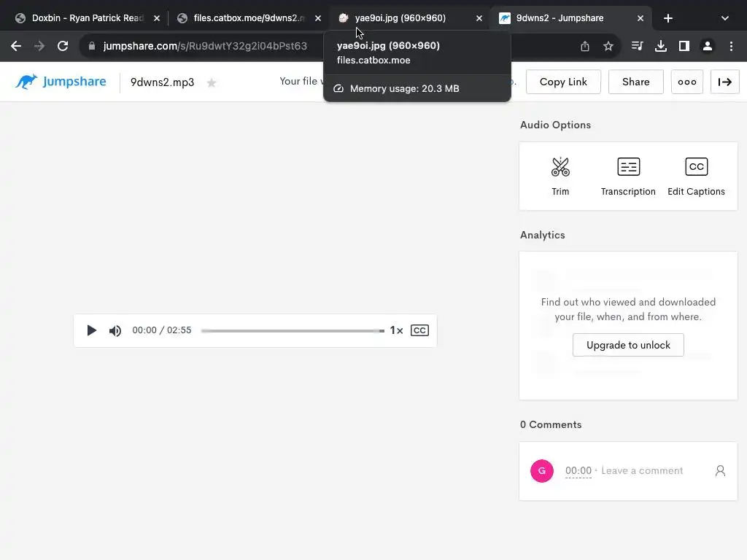Open Edit Captions option
The image size is (747, 560).
click(x=696, y=176)
